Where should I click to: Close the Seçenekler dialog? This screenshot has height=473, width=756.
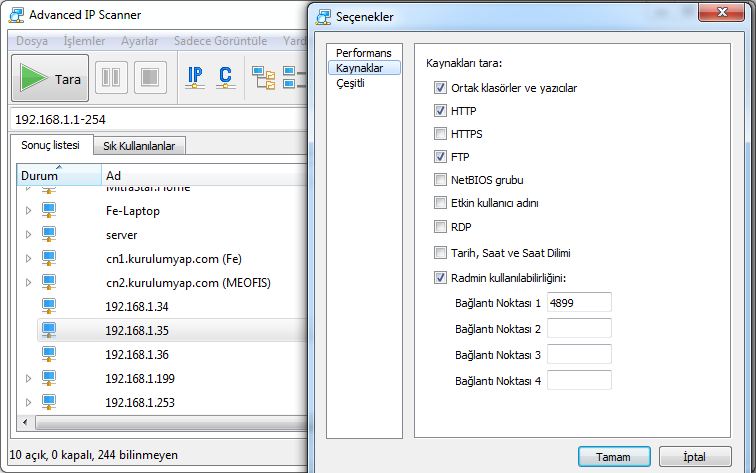[721, 12]
